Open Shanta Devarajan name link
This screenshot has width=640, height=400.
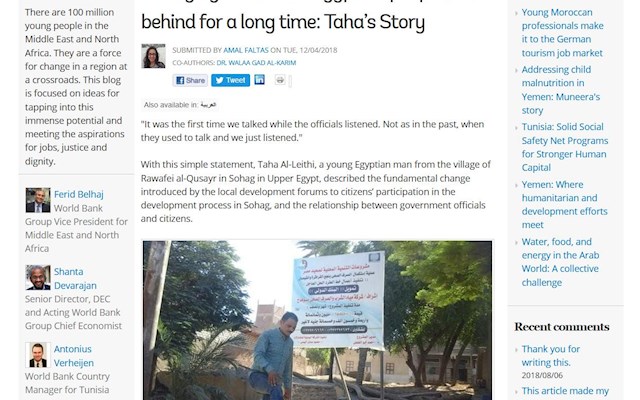75,278
